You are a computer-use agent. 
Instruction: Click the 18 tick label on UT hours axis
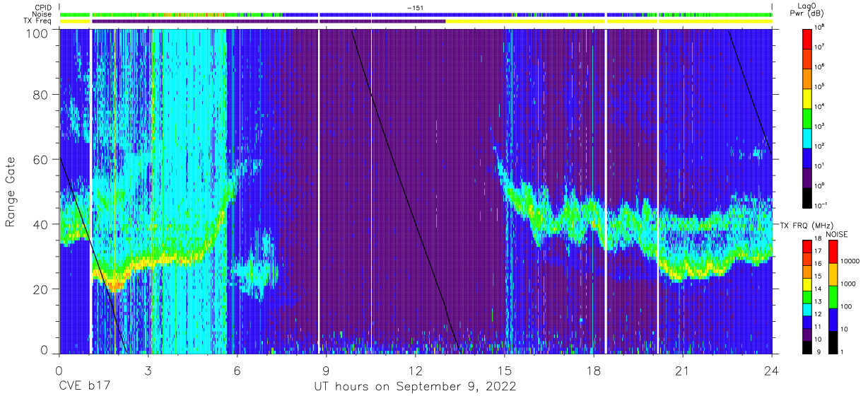point(594,371)
